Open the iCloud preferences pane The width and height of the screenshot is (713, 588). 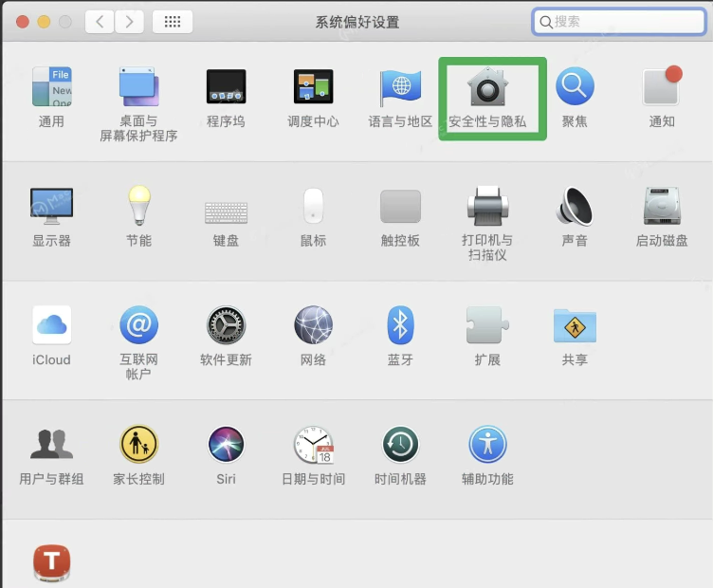(51, 325)
